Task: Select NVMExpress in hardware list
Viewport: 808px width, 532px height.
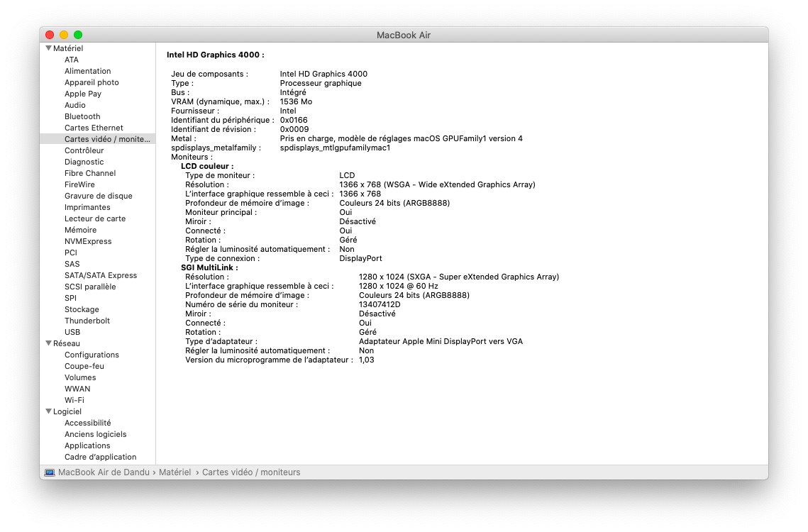Action: (x=88, y=241)
